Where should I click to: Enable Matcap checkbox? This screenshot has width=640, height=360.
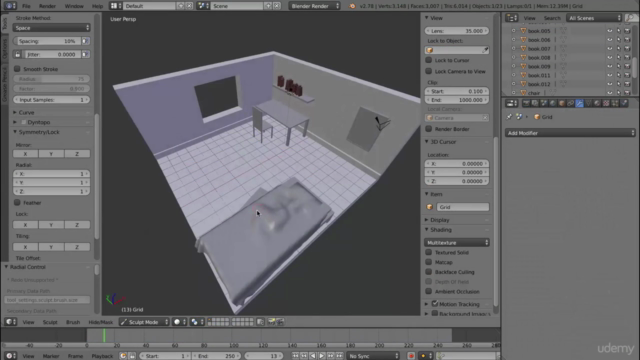click(429, 262)
